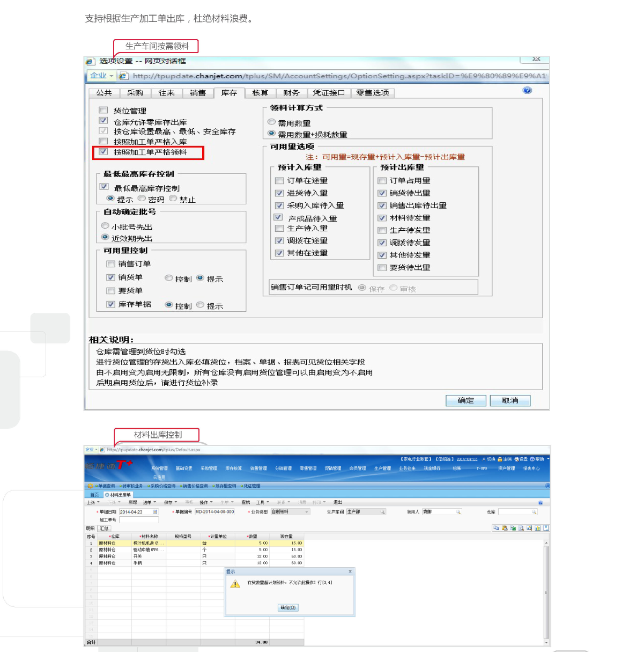This screenshot has height=652, width=644.
Task: Click the 确定 button in options dialog
Action: coord(465,401)
